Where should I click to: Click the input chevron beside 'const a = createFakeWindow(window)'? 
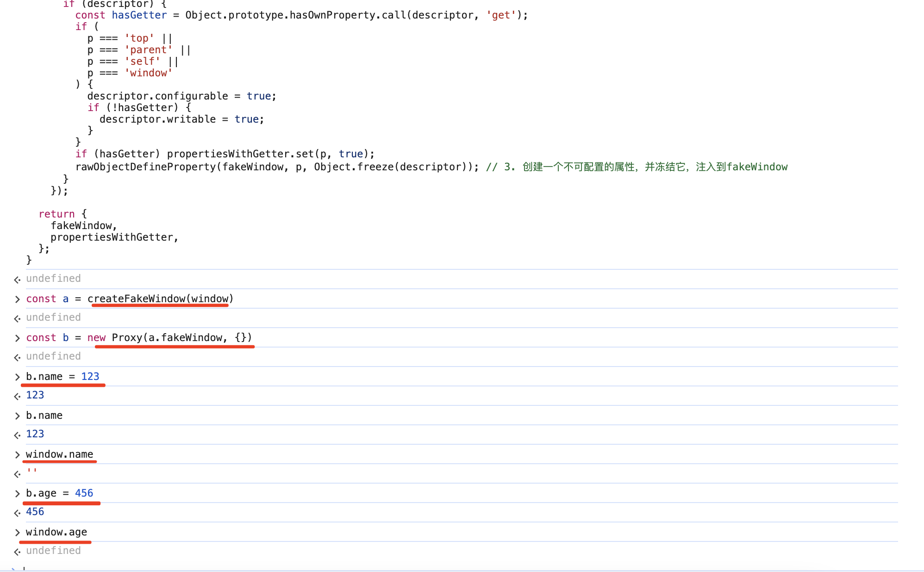tap(17, 299)
